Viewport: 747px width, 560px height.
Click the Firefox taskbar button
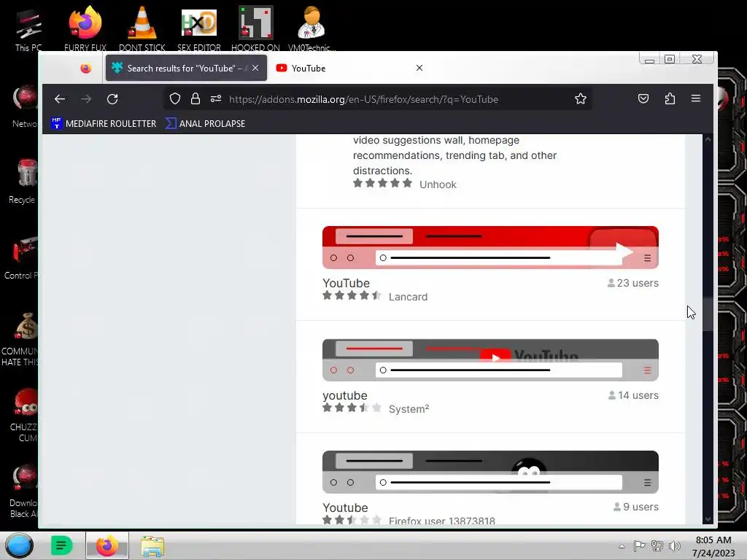coord(107,545)
